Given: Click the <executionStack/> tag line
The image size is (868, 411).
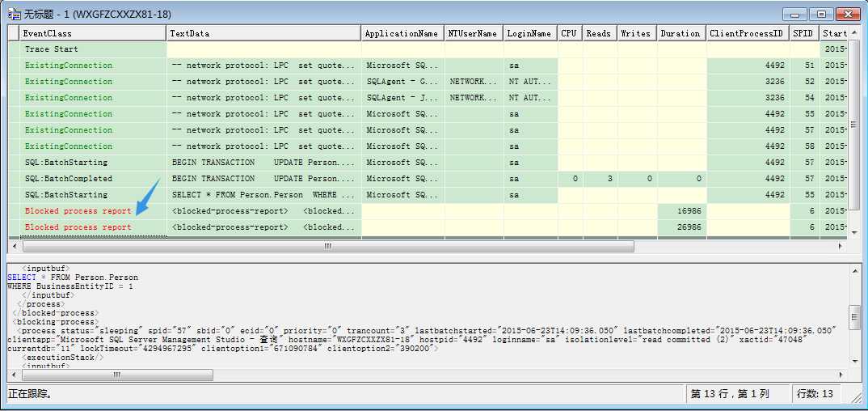Looking at the screenshot, I should coord(62,358).
